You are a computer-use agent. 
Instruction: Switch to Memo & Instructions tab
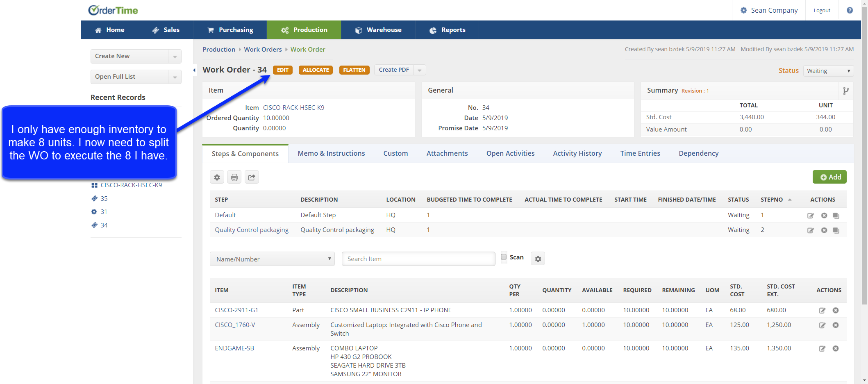pyautogui.click(x=331, y=153)
